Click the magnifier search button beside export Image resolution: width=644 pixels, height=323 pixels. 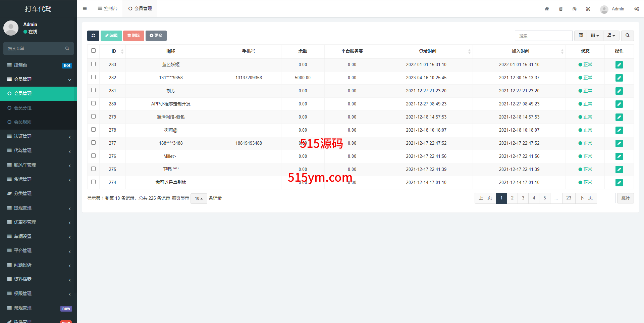tap(627, 36)
